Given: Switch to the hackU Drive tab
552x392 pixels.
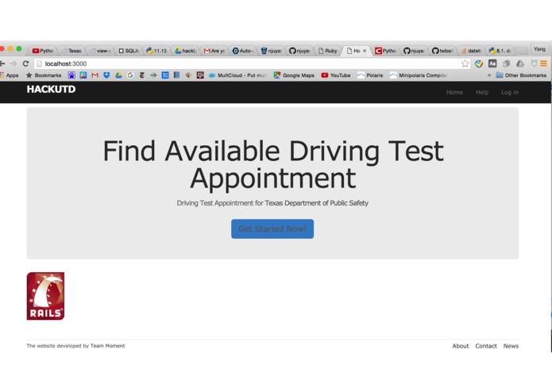Looking at the screenshot, I should 186,51.
